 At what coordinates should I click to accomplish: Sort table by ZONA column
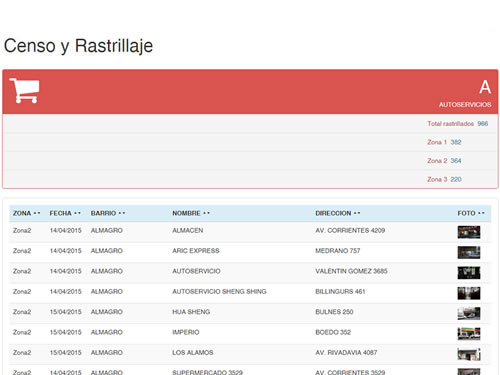26,213
